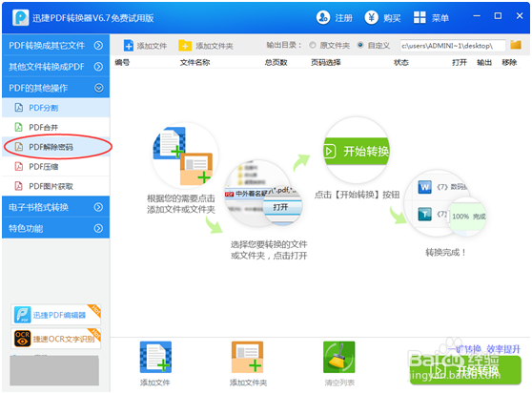Screen dimensions: 532x394
Task: Click the green 开始转换 button at bottom right
Action: pyautogui.click(x=465, y=370)
